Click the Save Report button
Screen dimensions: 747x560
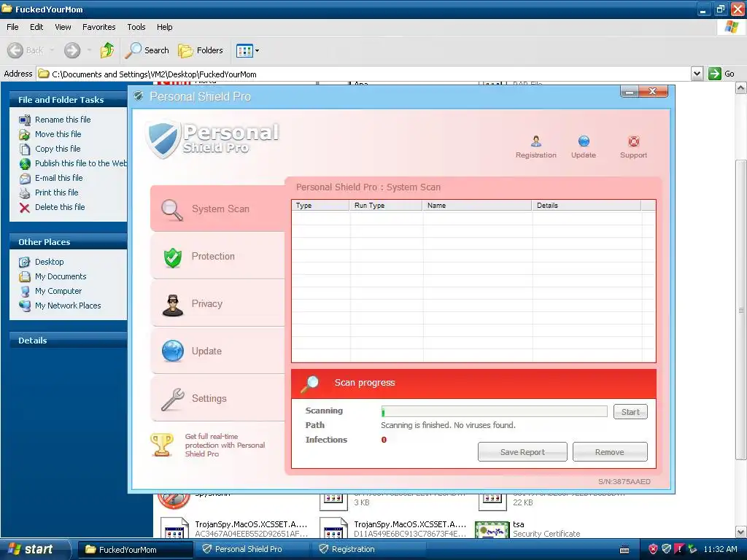tap(522, 452)
